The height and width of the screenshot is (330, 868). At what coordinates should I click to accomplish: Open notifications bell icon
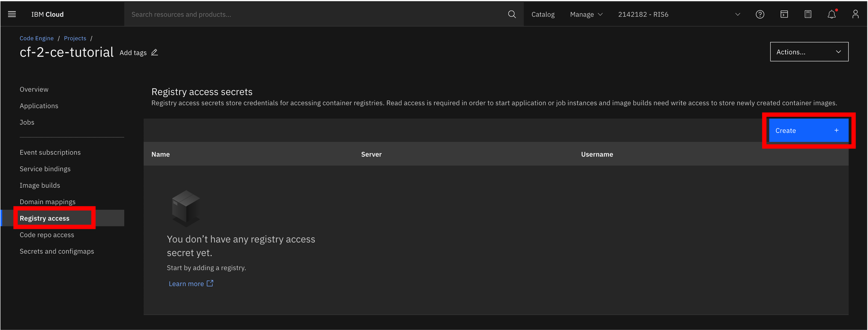[x=832, y=14]
